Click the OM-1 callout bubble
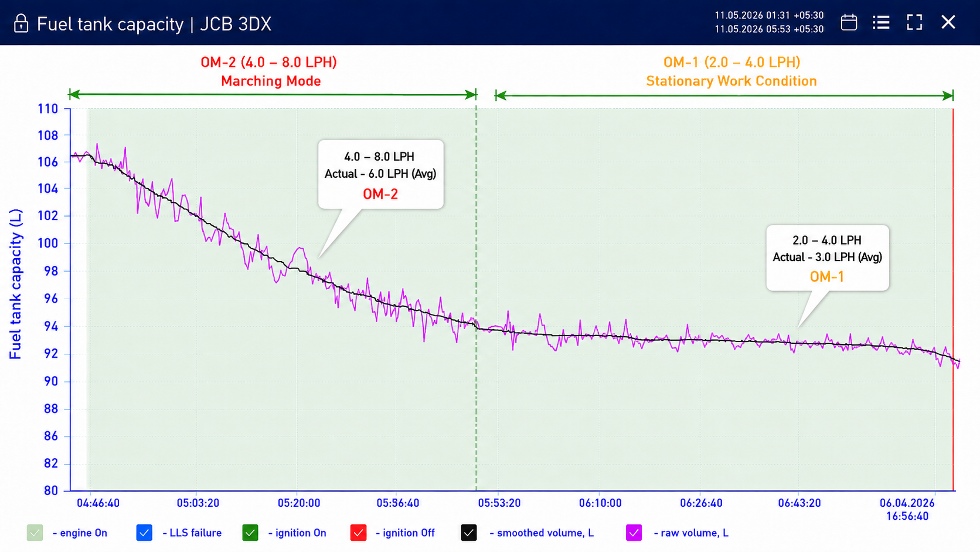980x552 pixels. (828, 258)
